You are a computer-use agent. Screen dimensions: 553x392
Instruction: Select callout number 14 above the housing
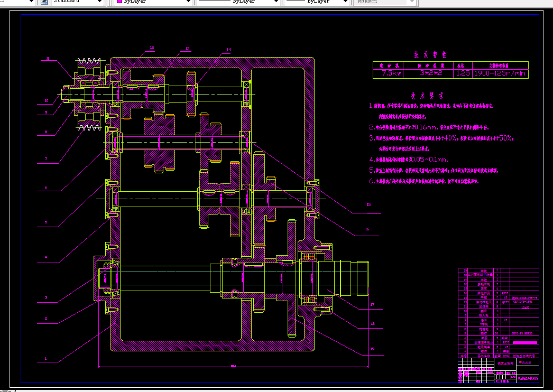tap(228, 50)
